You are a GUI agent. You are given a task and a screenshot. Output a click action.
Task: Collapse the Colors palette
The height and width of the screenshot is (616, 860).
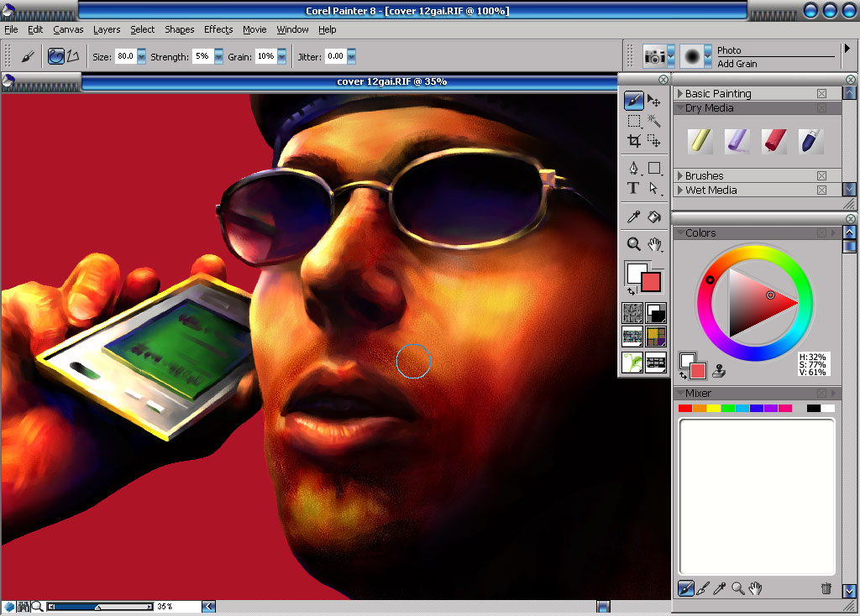pyautogui.click(x=680, y=232)
